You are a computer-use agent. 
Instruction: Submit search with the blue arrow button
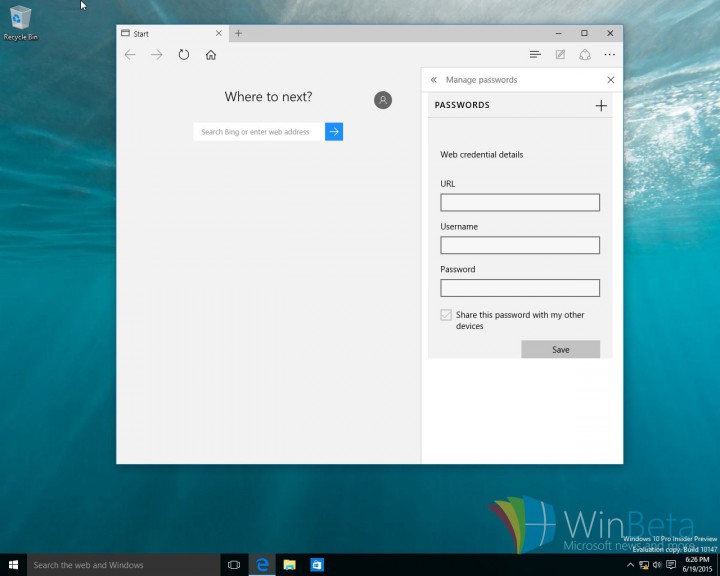coord(334,132)
